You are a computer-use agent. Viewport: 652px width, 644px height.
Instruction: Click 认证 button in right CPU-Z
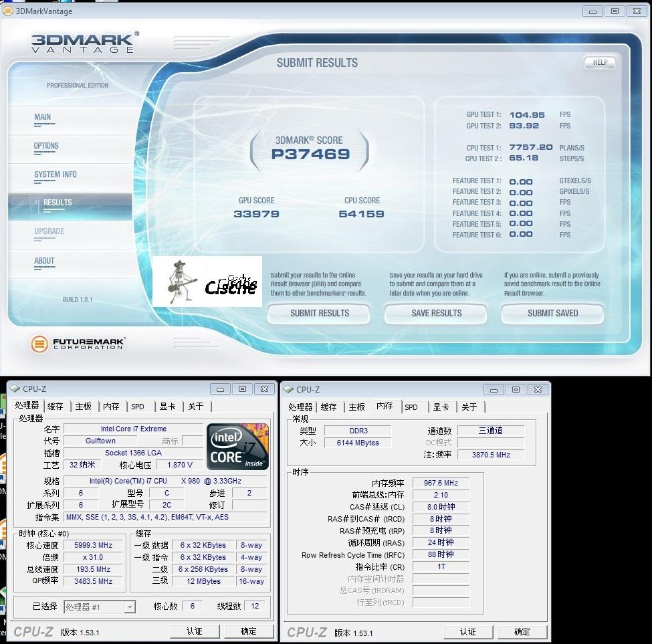pyautogui.click(x=468, y=632)
